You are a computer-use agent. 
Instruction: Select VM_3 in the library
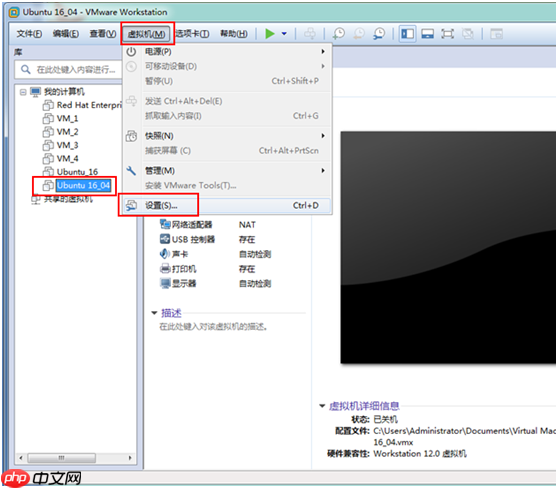tap(67, 145)
